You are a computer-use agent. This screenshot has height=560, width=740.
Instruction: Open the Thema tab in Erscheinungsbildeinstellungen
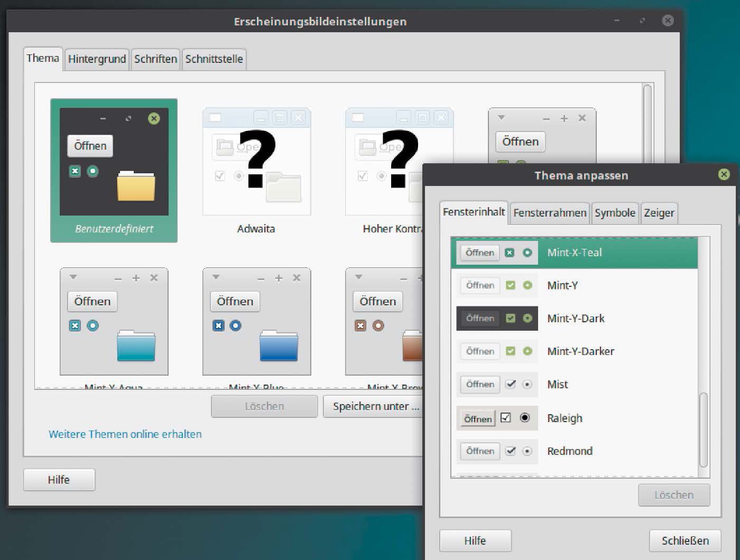click(x=43, y=58)
